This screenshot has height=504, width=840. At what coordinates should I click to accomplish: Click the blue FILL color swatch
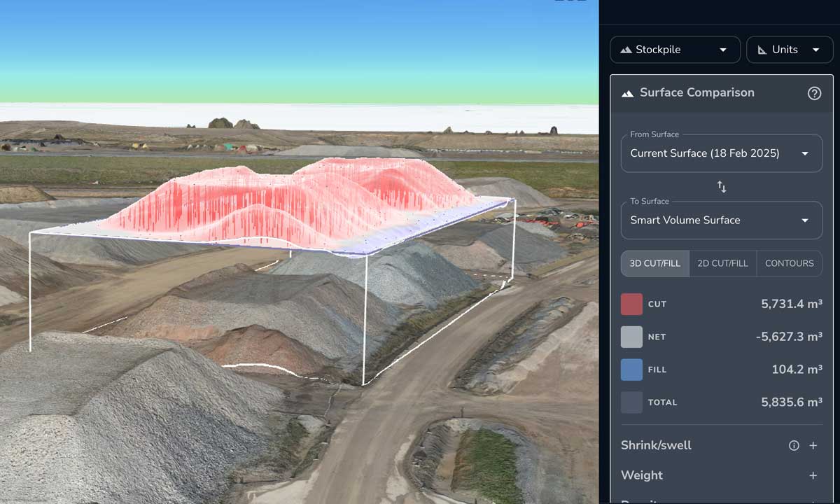631,370
